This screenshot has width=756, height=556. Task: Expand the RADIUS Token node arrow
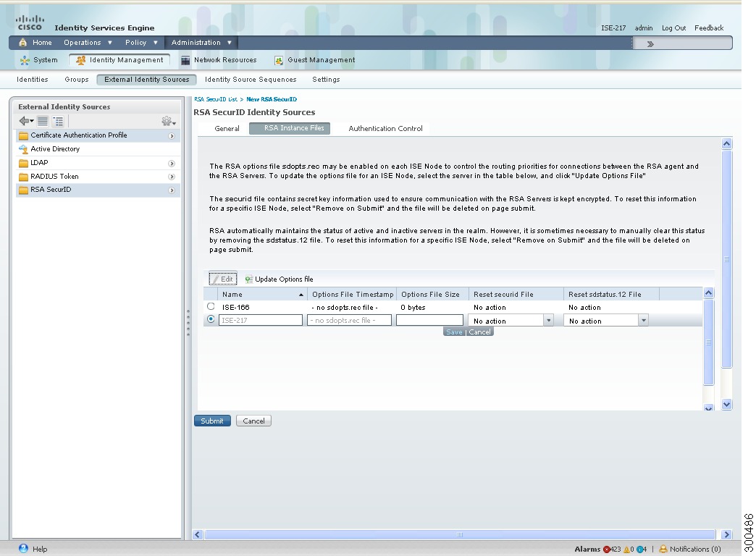click(x=172, y=177)
